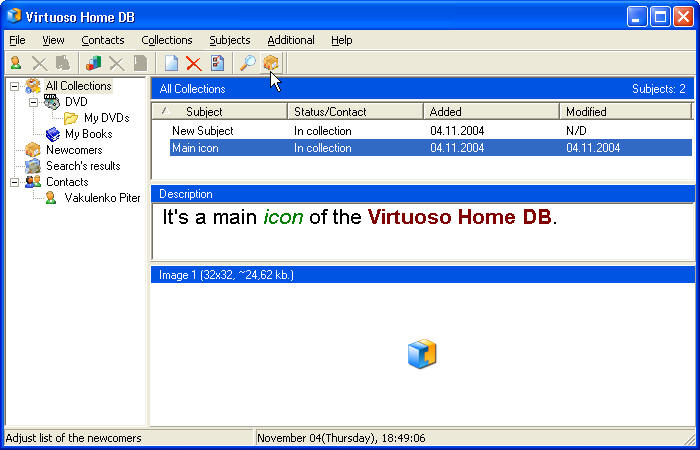Select the New Subject row
The height and width of the screenshot is (450, 700).
coord(431,131)
